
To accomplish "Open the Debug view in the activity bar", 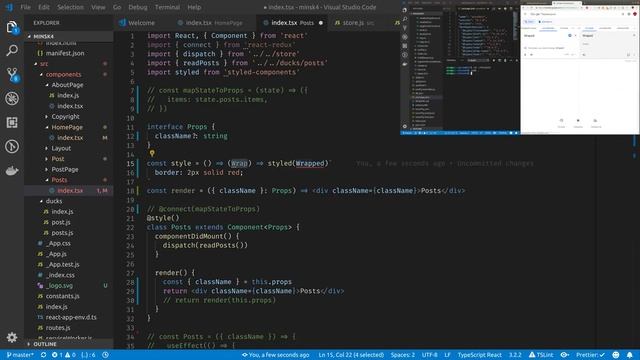I will [x=12, y=98].
